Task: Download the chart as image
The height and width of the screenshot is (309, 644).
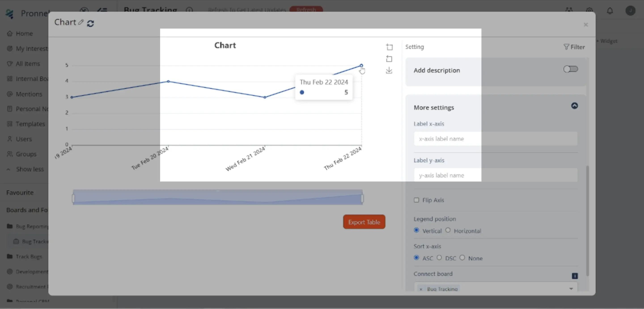Action: point(389,71)
